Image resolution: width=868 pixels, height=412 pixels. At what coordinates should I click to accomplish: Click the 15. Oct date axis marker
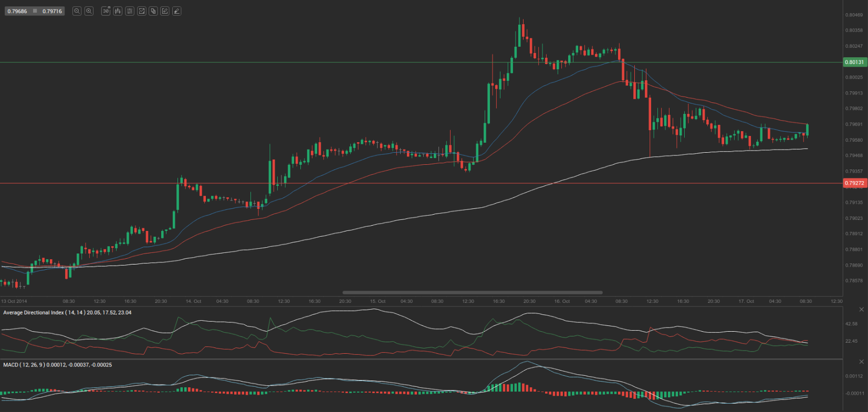(378, 301)
